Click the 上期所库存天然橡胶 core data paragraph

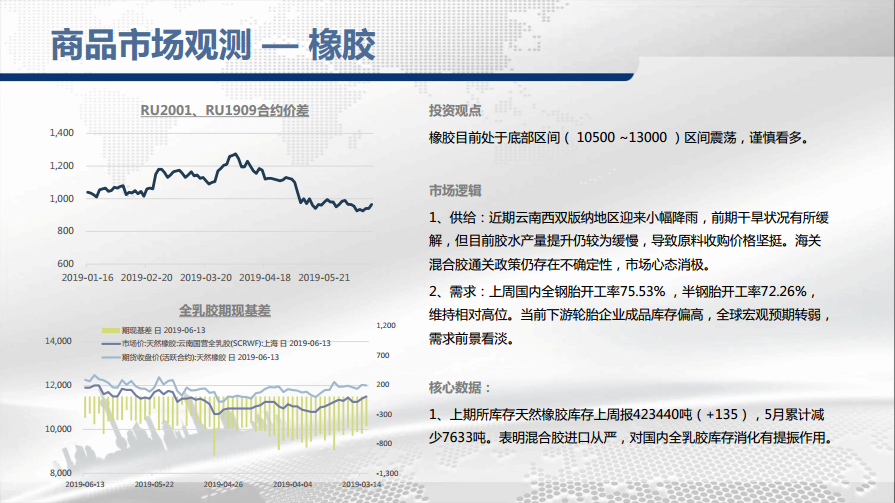point(630,425)
